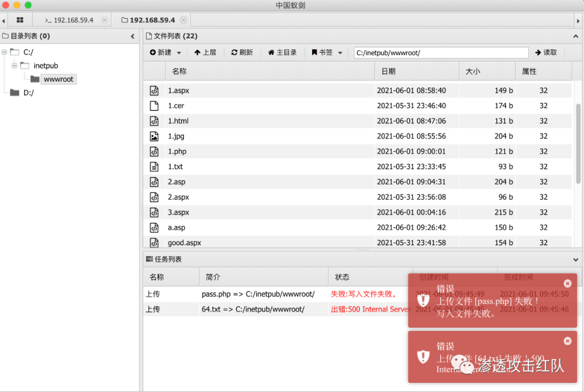584x392 pixels.
Task: Collapse the C:/ tree node
Action: click(x=4, y=52)
